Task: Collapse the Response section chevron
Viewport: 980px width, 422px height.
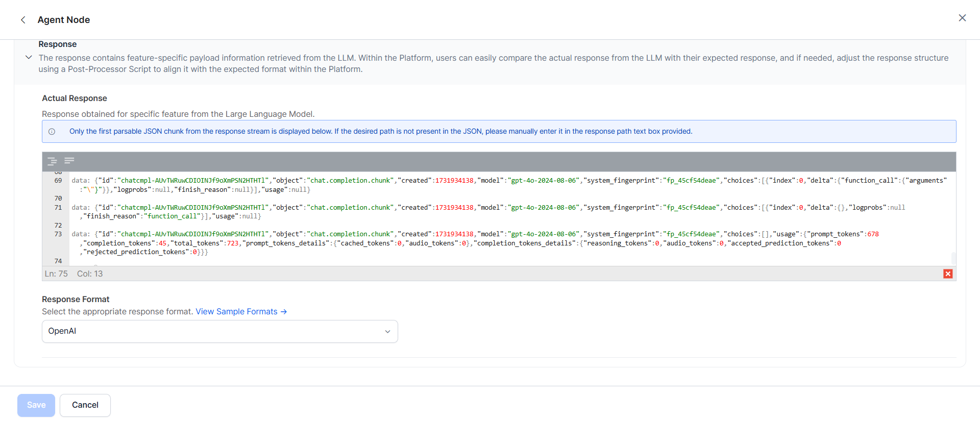Action: 29,58
